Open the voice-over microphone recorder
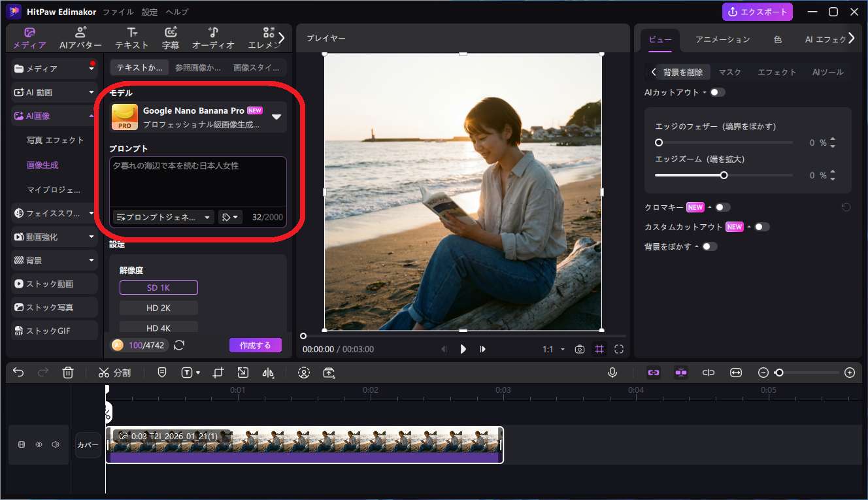Screen dimensions: 868x500 612,372
